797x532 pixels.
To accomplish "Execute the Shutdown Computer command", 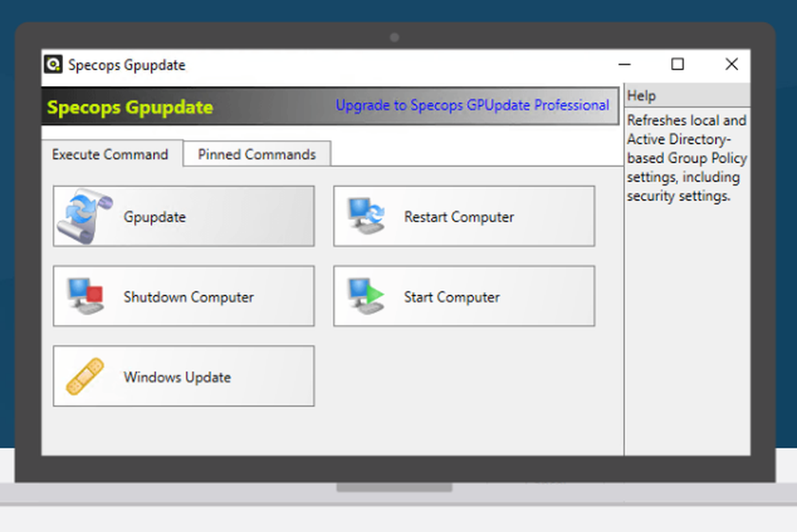I will (x=183, y=295).
